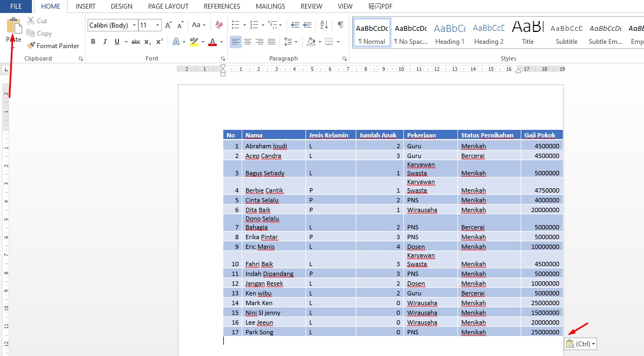Open the FILE tab
The image size is (644, 356).
pos(16,6)
